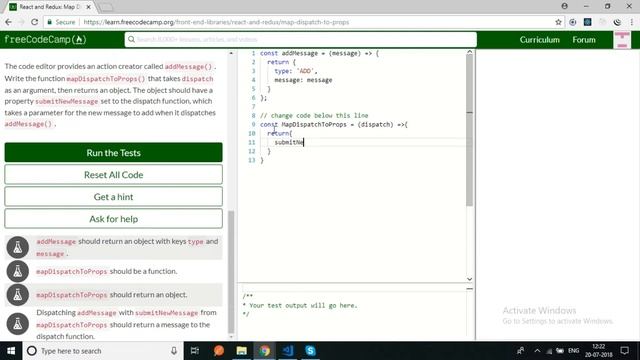Click Run the Tests button

113,152
